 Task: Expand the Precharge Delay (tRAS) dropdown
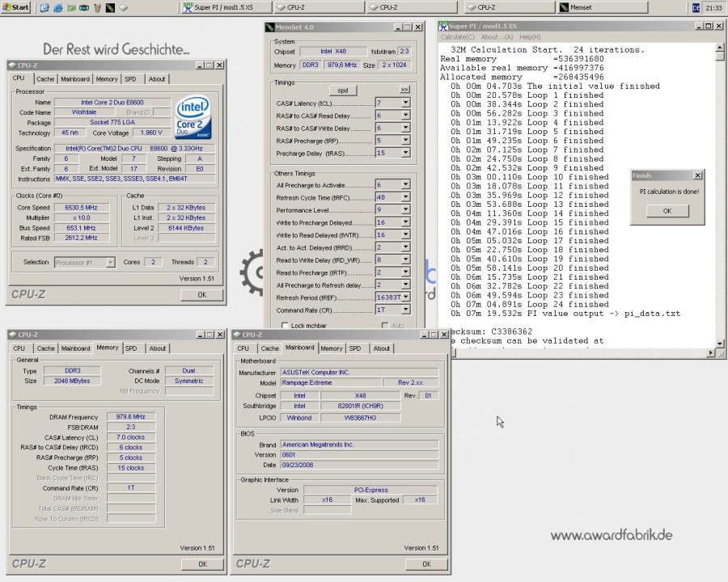(x=405, y=153)
